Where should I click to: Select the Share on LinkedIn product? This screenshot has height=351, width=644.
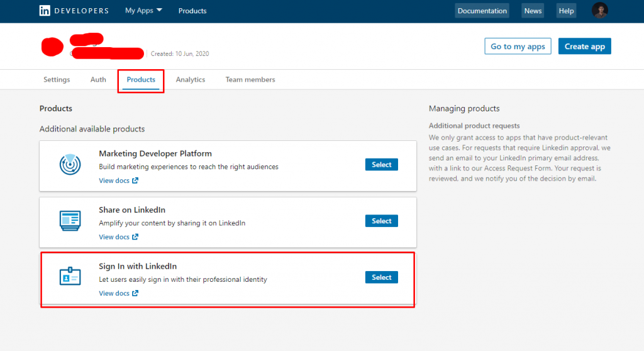(382, 221)
